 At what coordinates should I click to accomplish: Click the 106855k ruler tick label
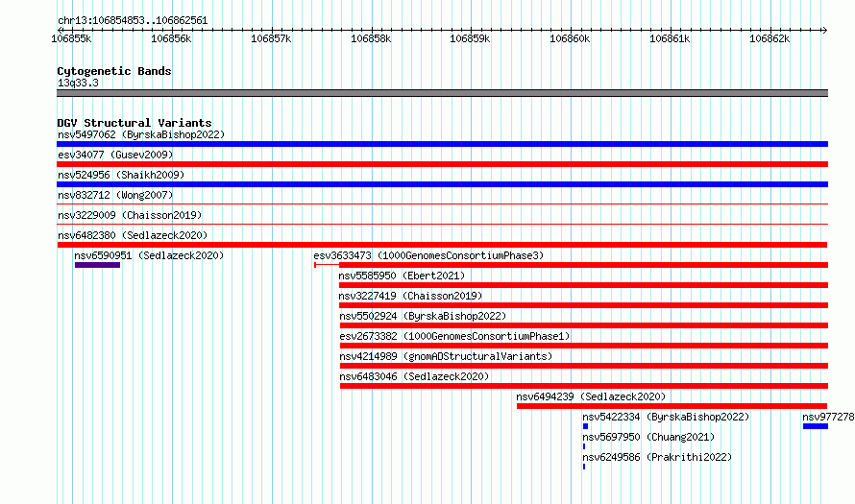71,38
